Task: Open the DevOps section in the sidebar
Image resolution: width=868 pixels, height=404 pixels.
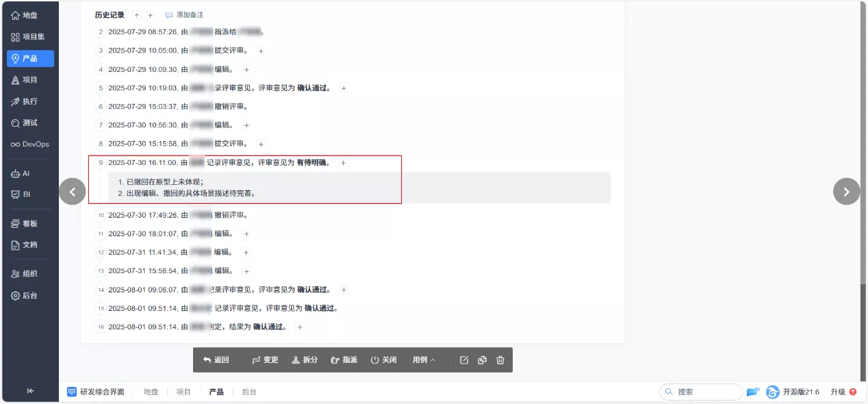Action: (x=29, y=144)
